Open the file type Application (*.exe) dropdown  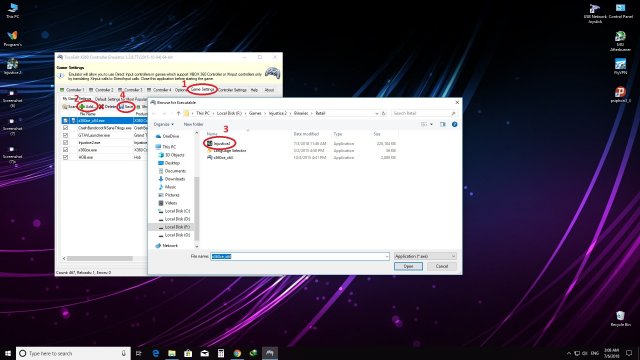click(425, 256)
